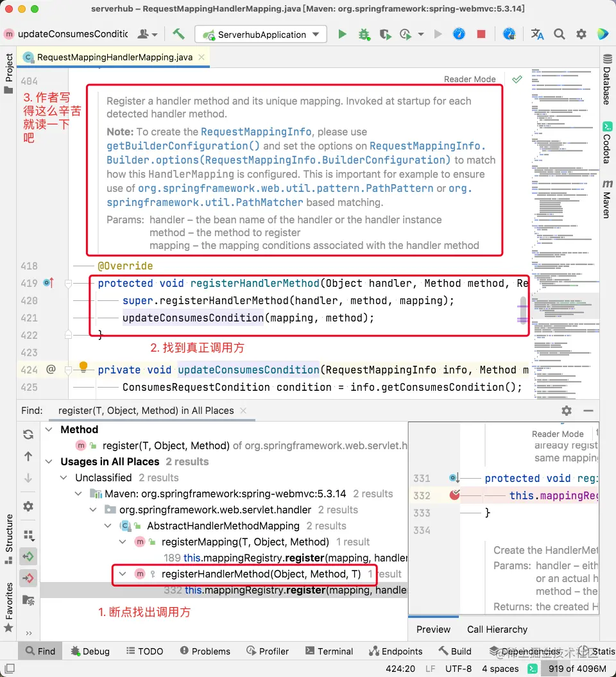616x677 pixels.
Task: Rerun the find usages search
Action: coord(28,434)
